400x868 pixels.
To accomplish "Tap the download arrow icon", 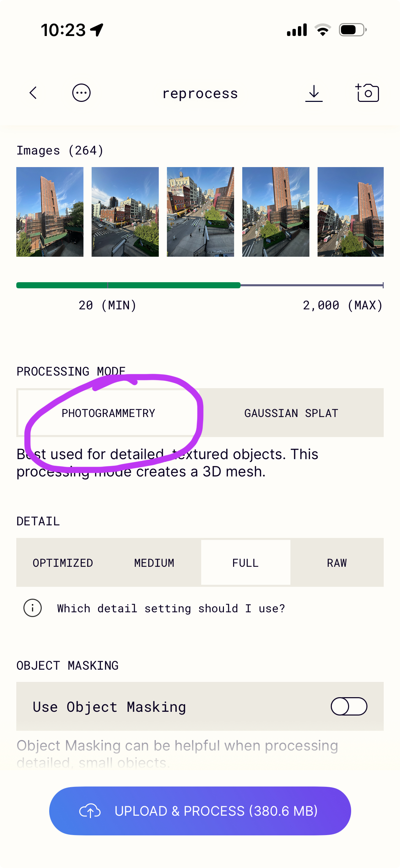I will 314,93.
